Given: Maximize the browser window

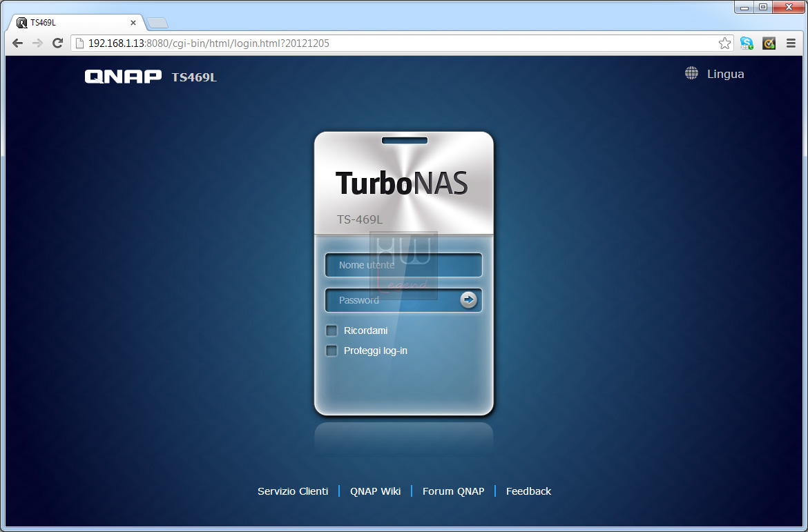Looking at the screenshot, I should click(x=763, y=7).
